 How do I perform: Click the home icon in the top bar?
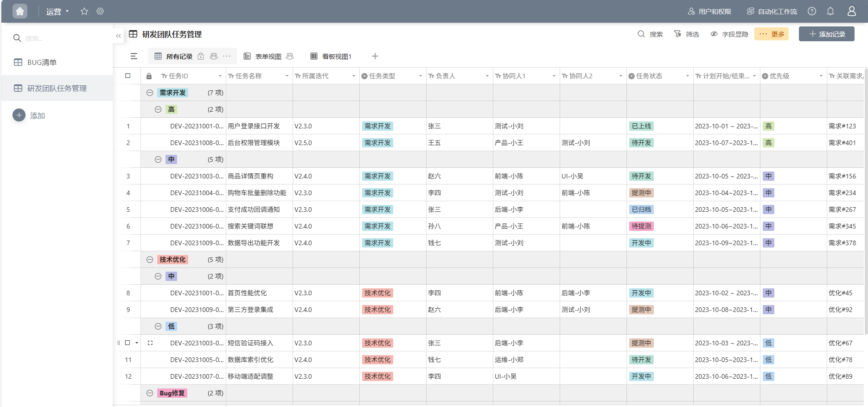click(20, 11)
